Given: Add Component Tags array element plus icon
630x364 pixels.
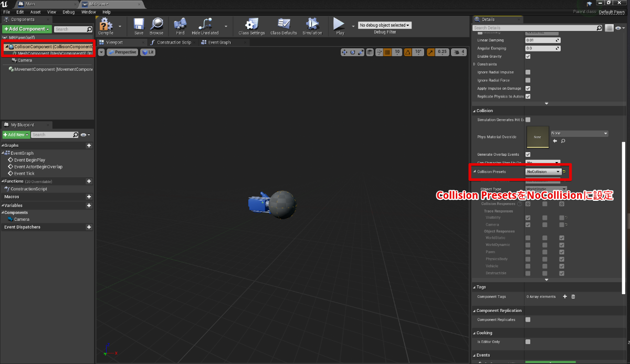Looking at the screenshot, I should (565, 296).
